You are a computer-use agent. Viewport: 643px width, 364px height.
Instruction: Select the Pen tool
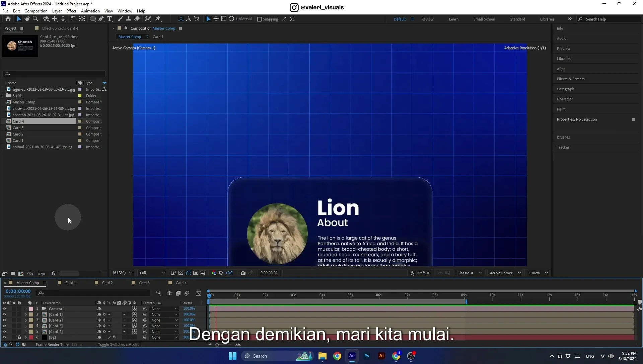coord(101,19)
